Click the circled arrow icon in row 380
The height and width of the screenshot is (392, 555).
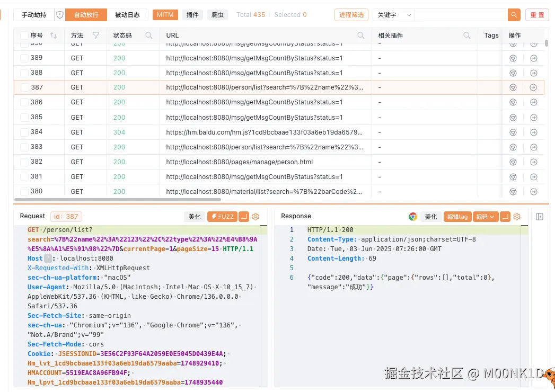pyautogui.click(x=534, y=192)
